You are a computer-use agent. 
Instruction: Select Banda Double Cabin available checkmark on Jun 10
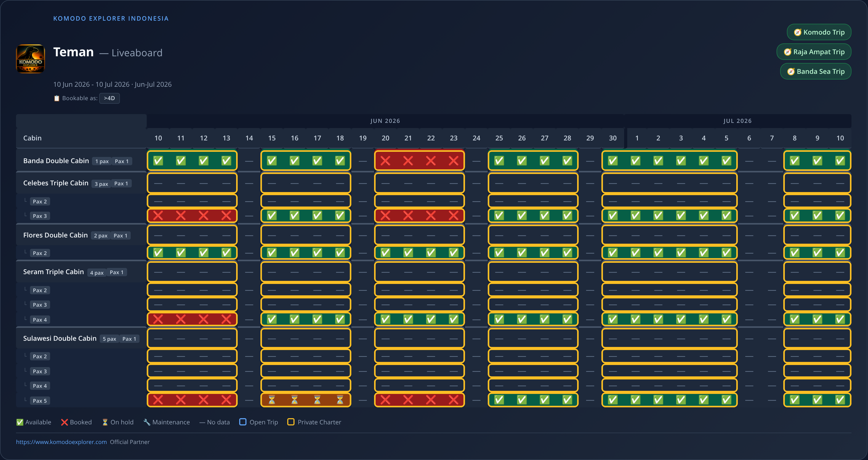click(x=158, y=161)
